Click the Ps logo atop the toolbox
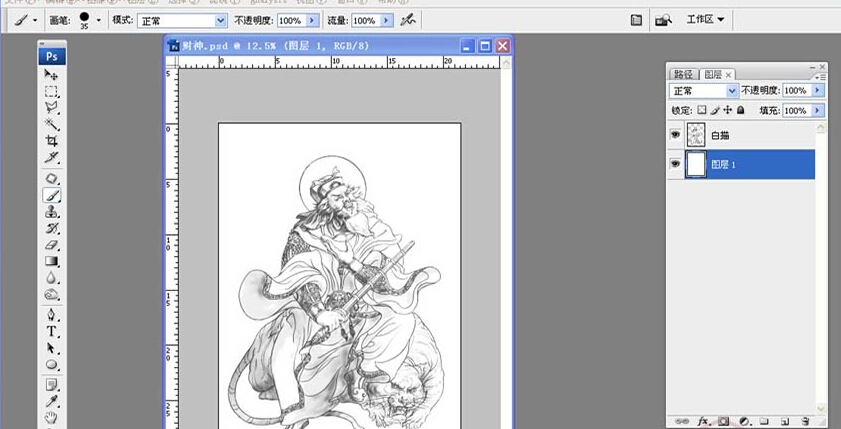The height and width of the screenshot is (429, 841). coord(52,56)
